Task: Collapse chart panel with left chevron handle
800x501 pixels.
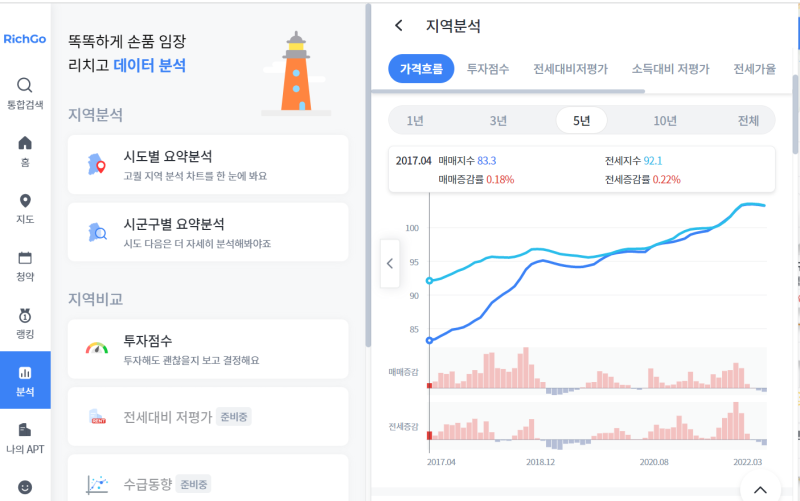Action: (x=390, y=263)
